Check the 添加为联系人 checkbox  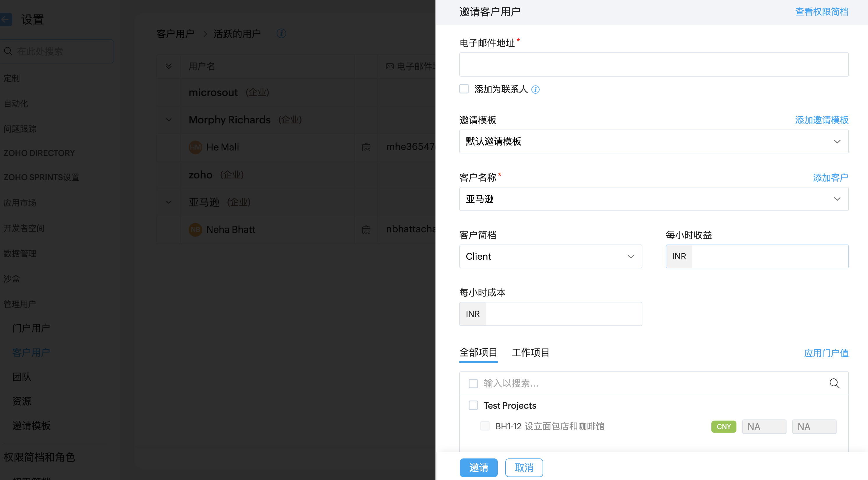coord(464,89)
